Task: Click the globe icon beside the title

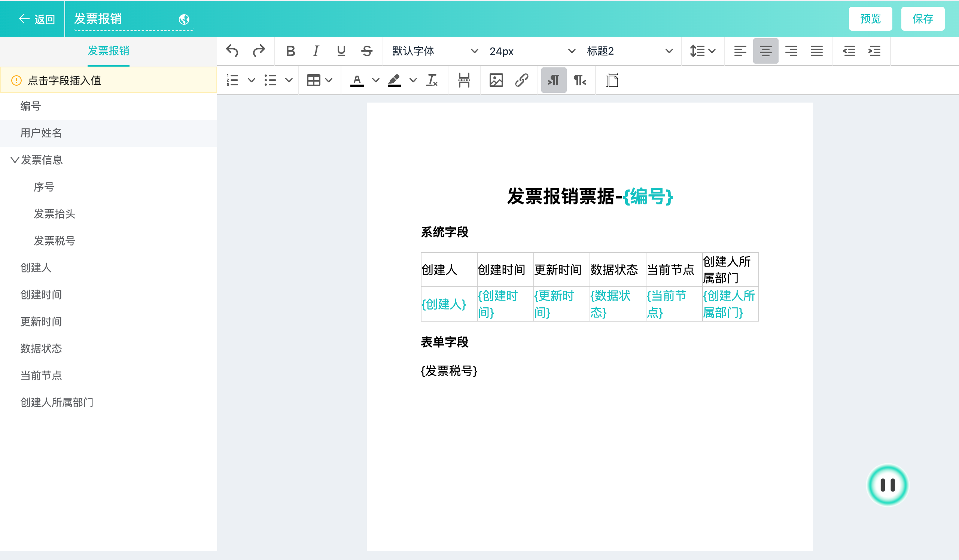Action: [184, 19]
